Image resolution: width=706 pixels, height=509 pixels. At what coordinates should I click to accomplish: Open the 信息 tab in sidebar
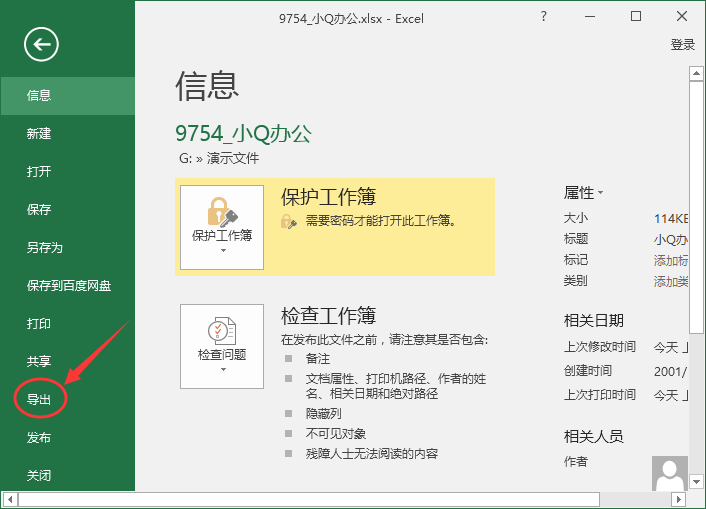pyautogui.click(x=68, y=95)
